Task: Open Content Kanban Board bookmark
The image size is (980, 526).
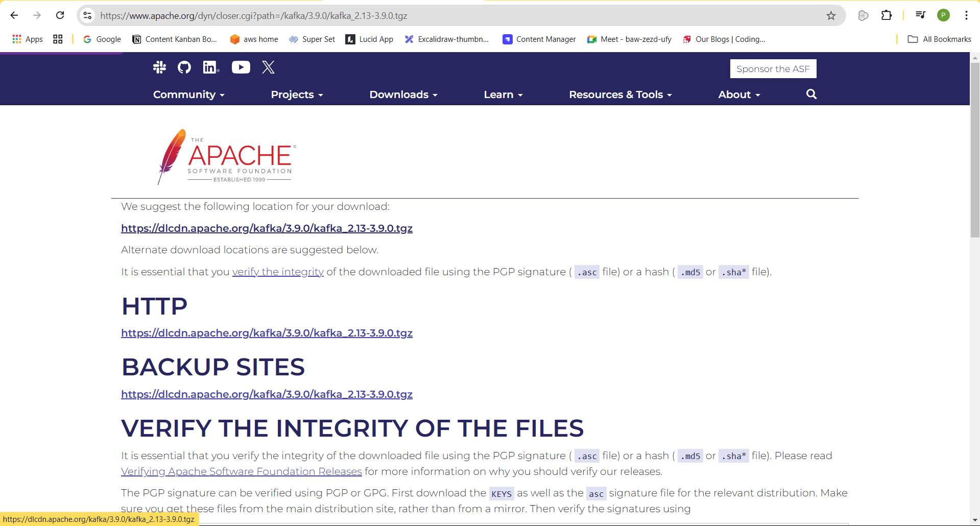Action: (175, 39)
